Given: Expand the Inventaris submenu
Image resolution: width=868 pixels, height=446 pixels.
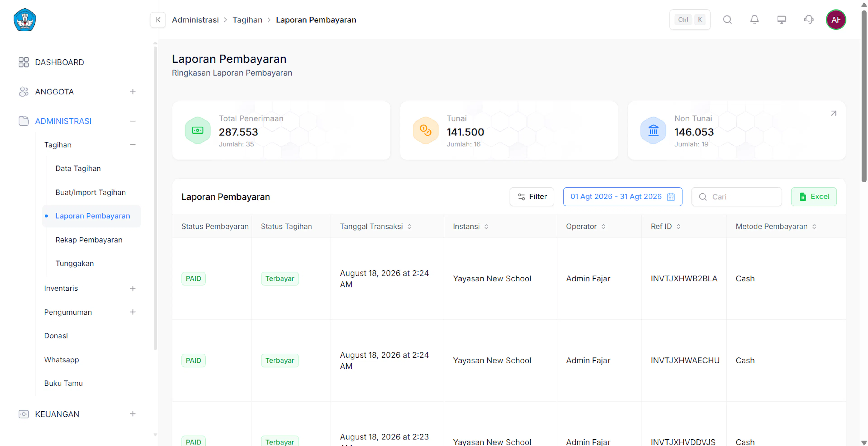Looking at the screenshot, I should click(x=133, y=288).
